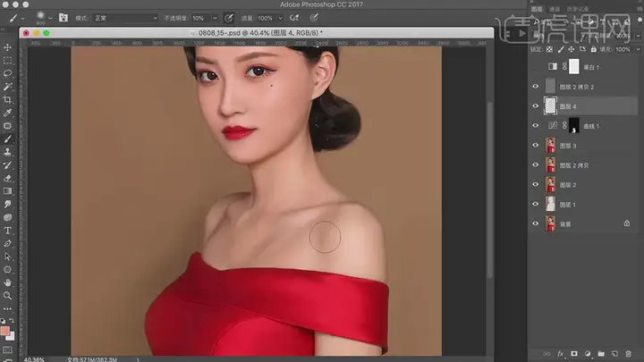
Task: Select the 0808_15-.psd document tab
Action: coord(260,33)
